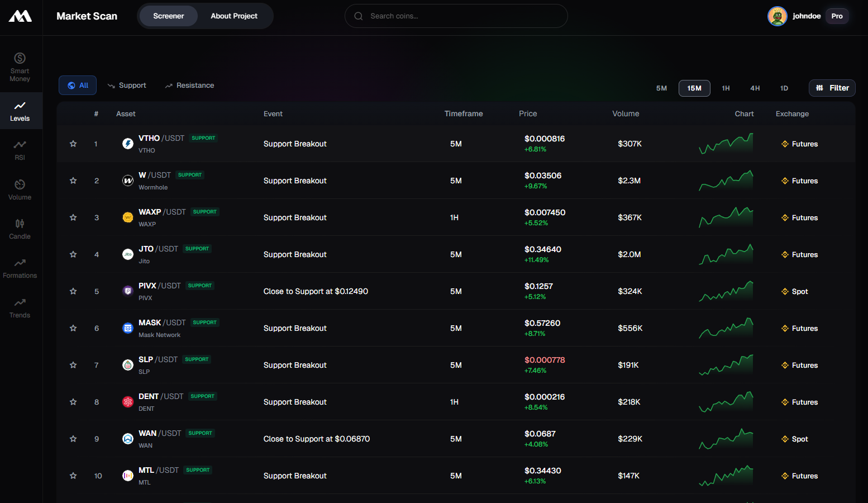
Task: Open the Volume sidebar section
Action: tap(20, 190)
